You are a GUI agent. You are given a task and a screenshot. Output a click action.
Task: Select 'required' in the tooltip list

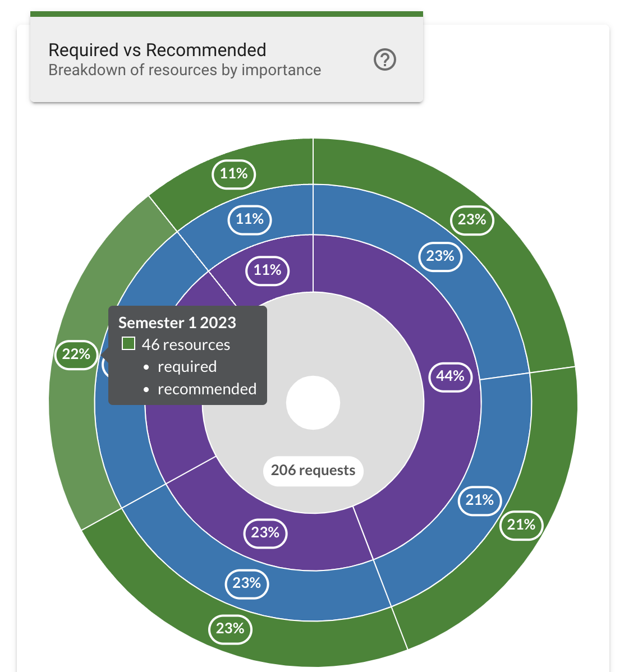(187, 366)
